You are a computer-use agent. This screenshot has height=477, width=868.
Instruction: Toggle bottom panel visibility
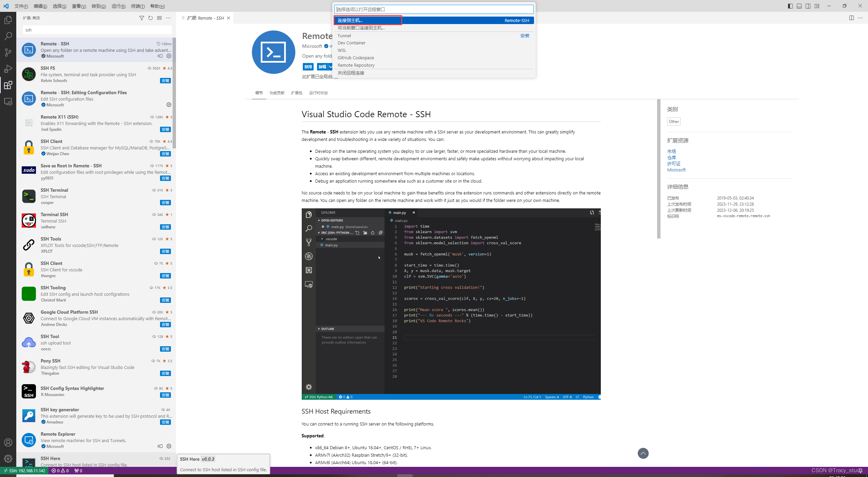point(799,6)
